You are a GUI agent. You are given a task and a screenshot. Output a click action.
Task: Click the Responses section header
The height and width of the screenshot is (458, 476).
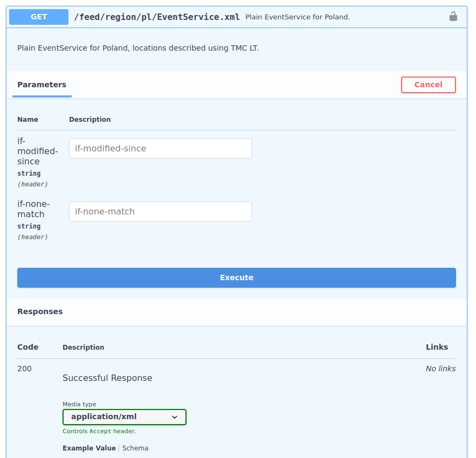40,311
